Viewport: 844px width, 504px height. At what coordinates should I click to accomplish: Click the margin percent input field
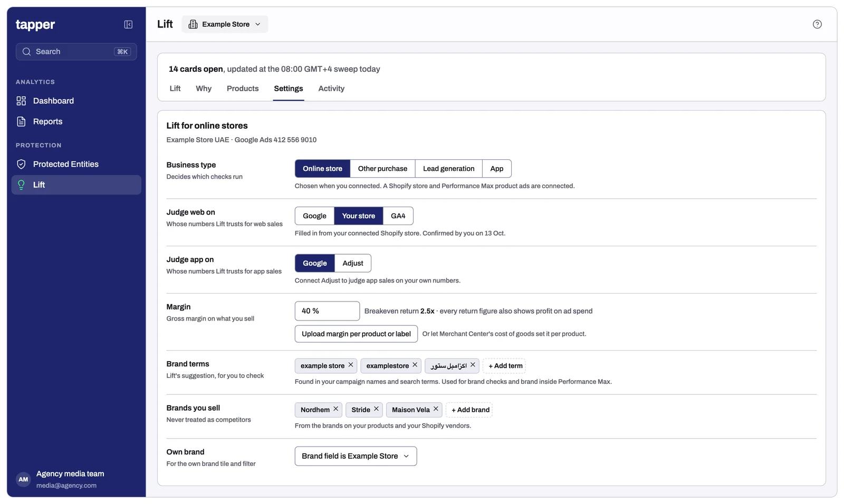tap(327, 311)
